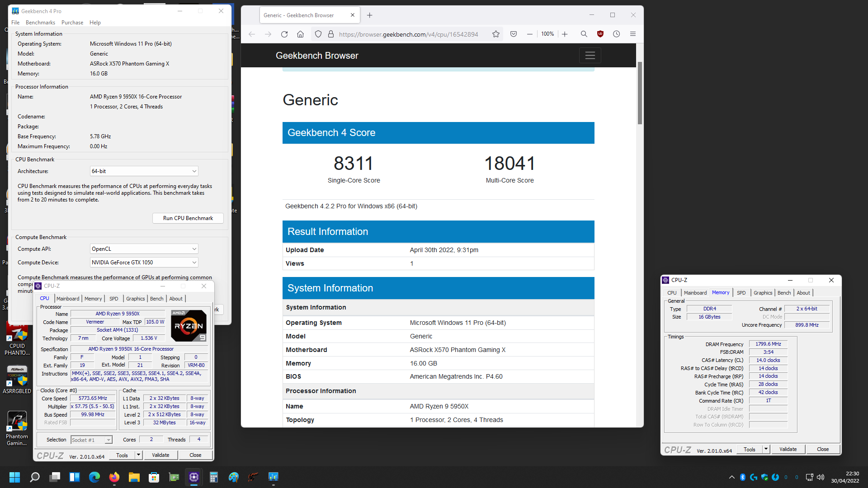Image resolution: width=868 pixels, height=488 pixels.
Task: Click the Geekbench Browser header link
Action: click(317, 56)
